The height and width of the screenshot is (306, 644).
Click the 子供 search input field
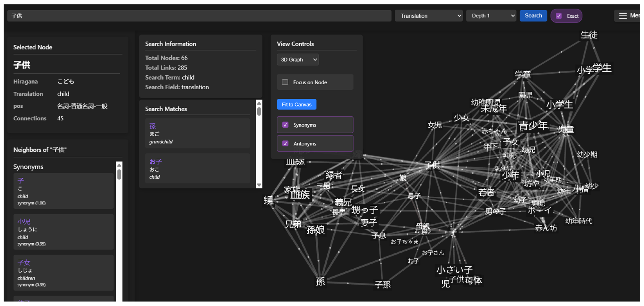pos(199,16)
